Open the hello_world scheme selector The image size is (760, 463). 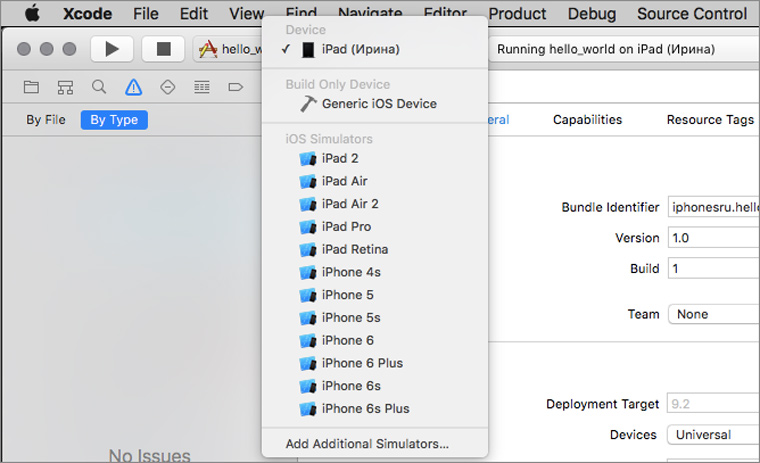(228, 49)
